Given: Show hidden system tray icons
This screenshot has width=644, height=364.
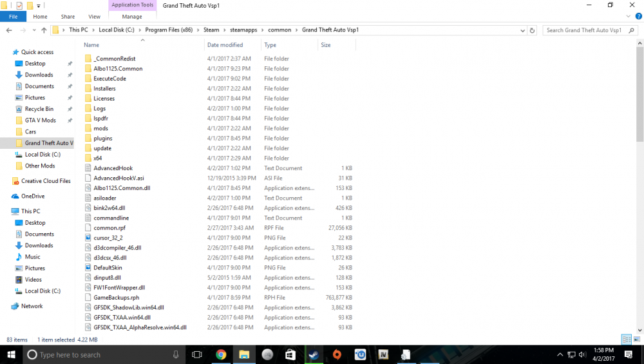Looking at the screenshot, I should 560,354.
